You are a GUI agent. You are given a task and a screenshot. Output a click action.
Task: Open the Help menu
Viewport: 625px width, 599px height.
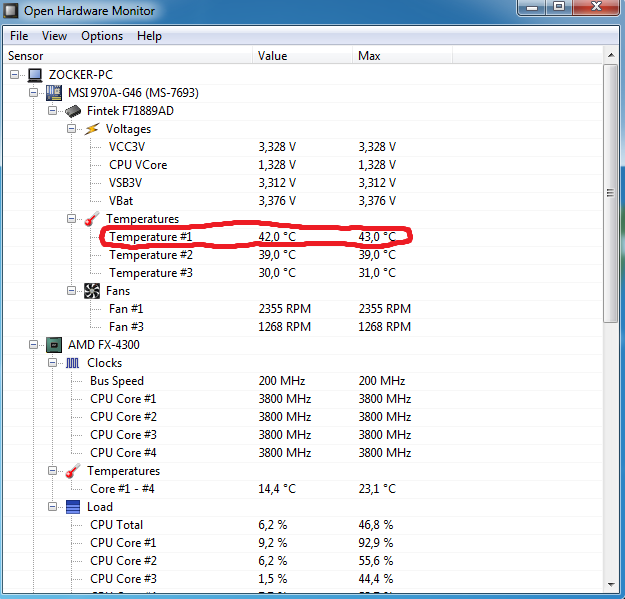click(x=149, y=36)
